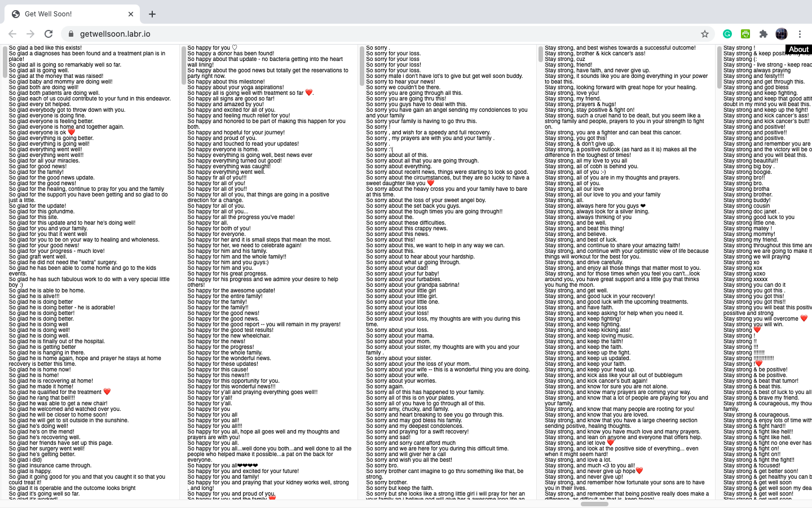The image size is (812, 508).
Task: Close the 'Get Well Soon!' tab
Action: coord(131,14)
